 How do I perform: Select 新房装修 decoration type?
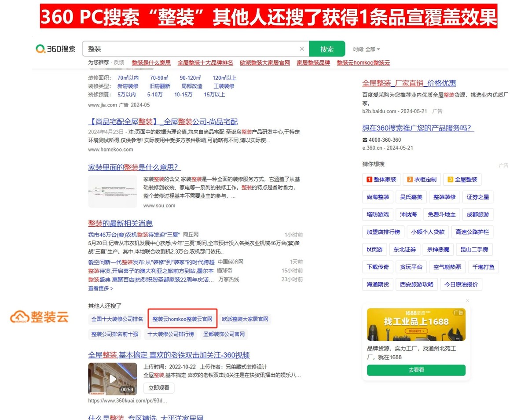tap(128, 86)
